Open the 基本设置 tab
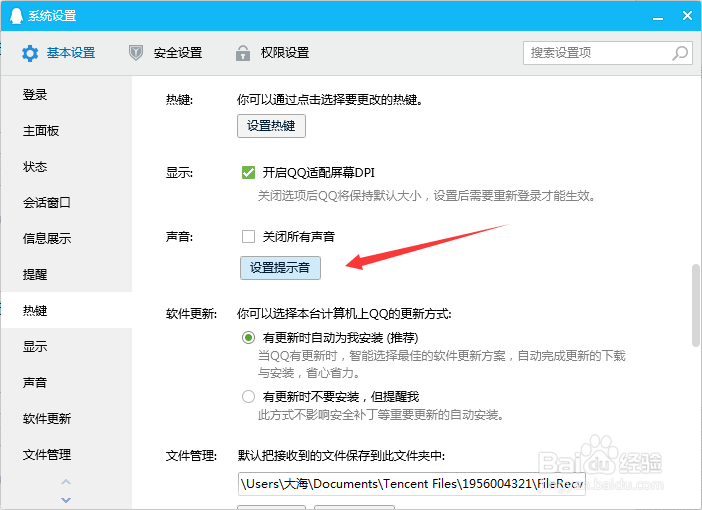 tap(59, 53)
